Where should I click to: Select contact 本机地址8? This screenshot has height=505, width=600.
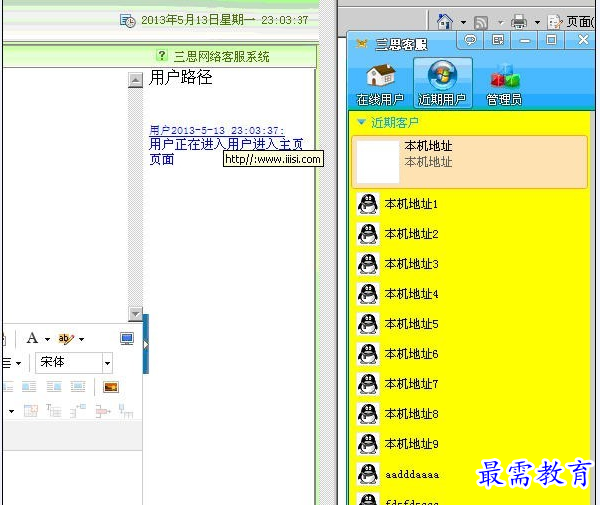point(470,414)
